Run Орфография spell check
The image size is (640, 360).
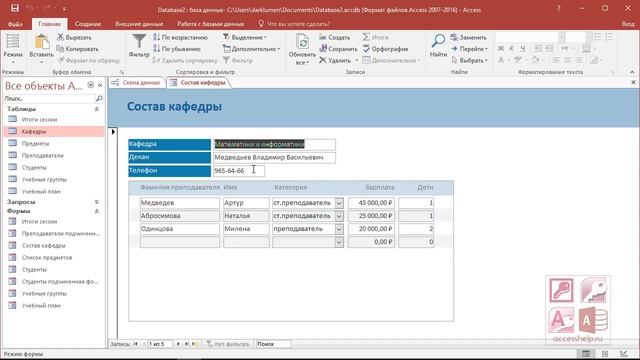385,49
